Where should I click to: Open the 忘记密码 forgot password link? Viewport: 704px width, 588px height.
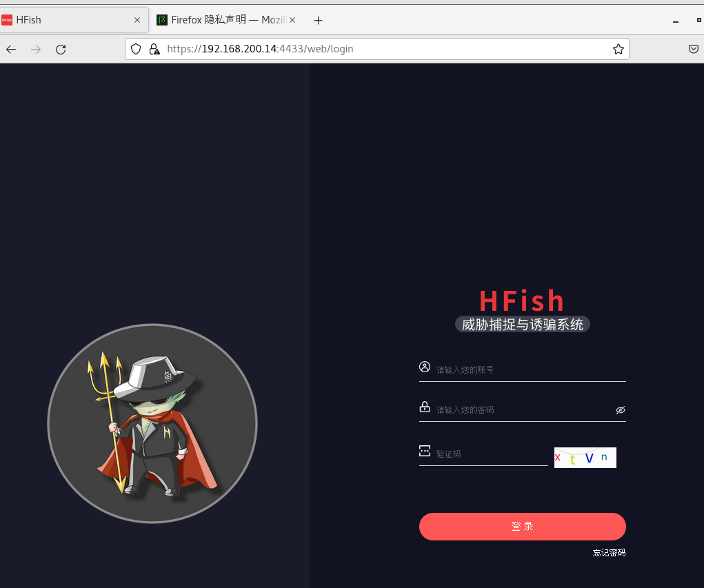pyautogui.click(x=609, y=553)
